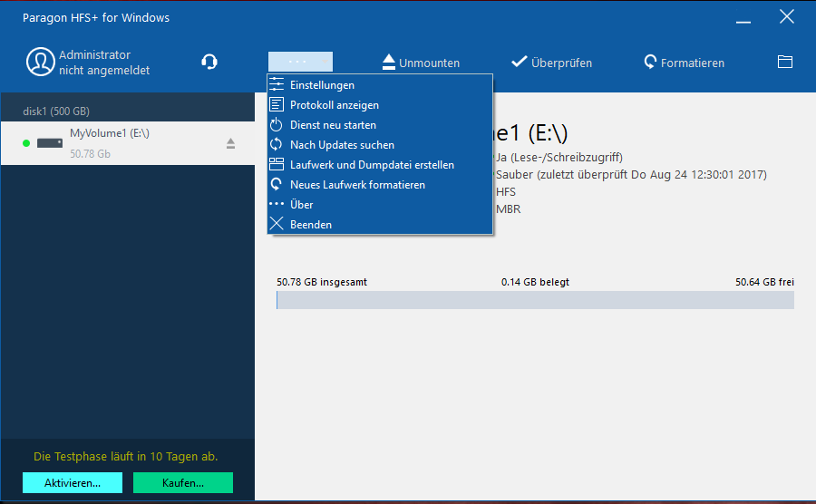This screenshot has width=816, height=504.
Task: Click the Einstellungen sliders icon
Action: tap(277, 84)
